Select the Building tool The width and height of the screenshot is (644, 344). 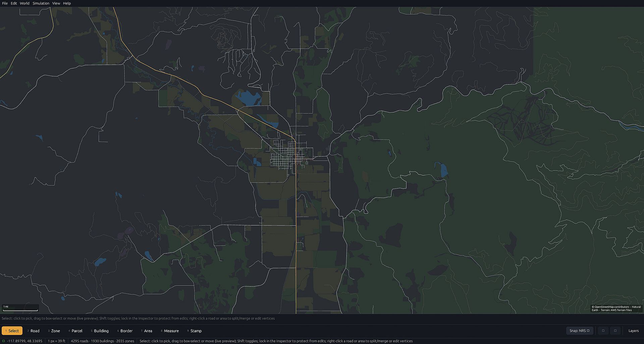[99, 331]
